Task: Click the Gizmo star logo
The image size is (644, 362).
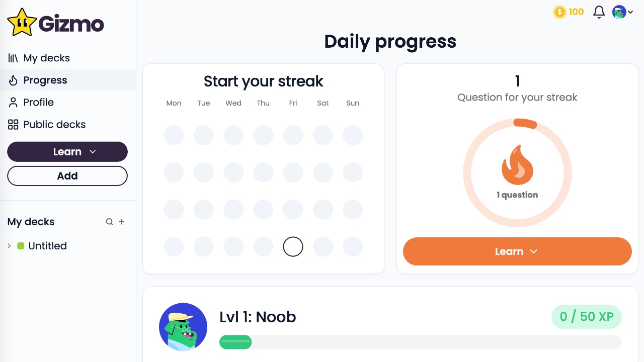Action: [x=22, y=23]
